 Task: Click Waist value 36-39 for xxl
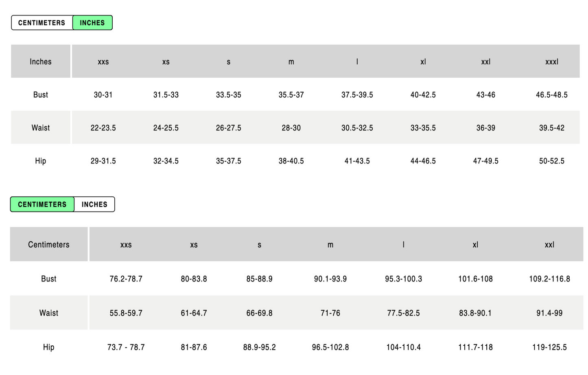[486, 128]
